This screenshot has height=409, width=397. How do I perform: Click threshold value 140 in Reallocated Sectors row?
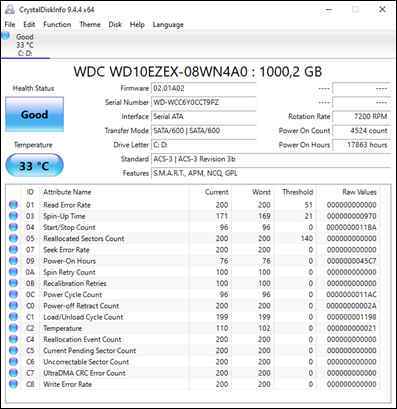point(307,238)
